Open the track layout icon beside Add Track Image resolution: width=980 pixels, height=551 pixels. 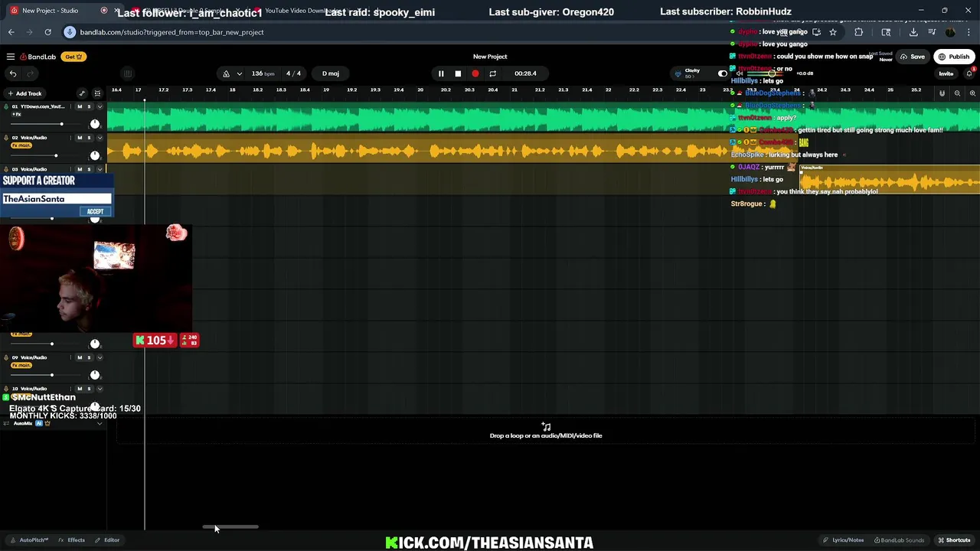pyautogui.click(x=97, y=93)
